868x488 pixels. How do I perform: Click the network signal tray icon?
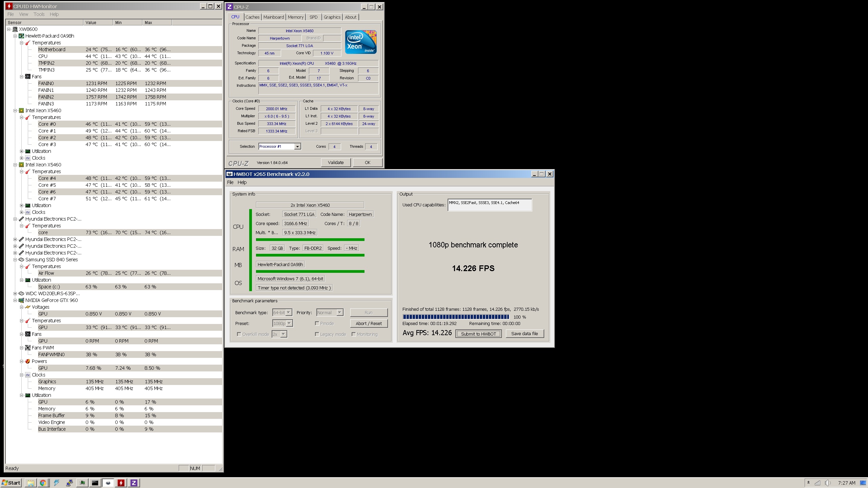pyautogui.click(x=817, y=483)
